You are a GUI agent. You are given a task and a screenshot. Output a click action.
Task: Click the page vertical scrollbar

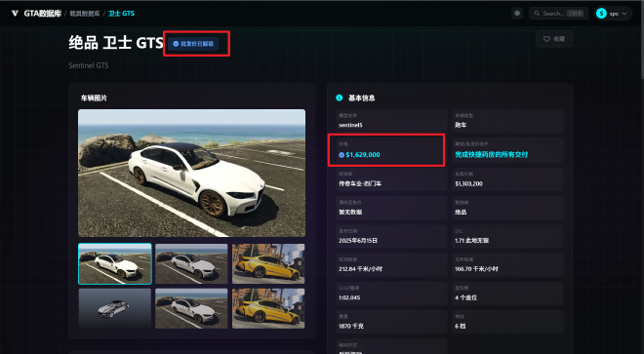click(x=641, y=41)
